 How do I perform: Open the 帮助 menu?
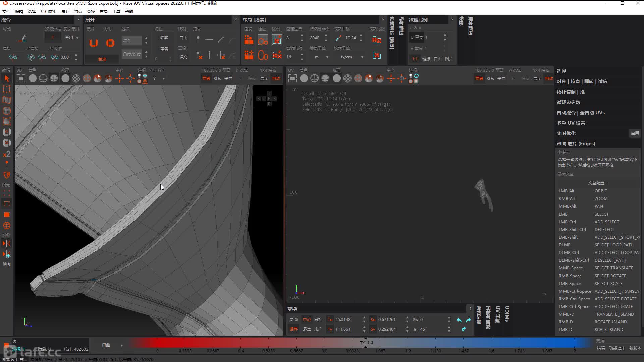pos(129,11)
